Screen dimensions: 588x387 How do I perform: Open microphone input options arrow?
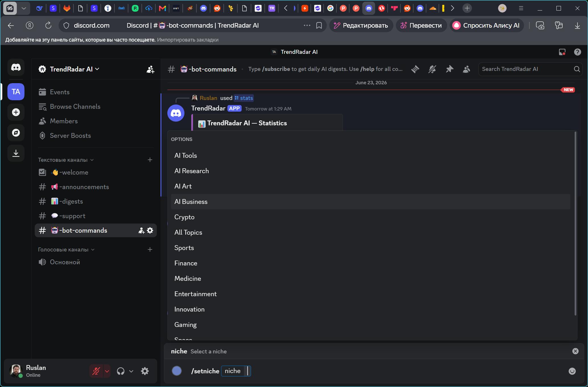(x=107, y=371)
